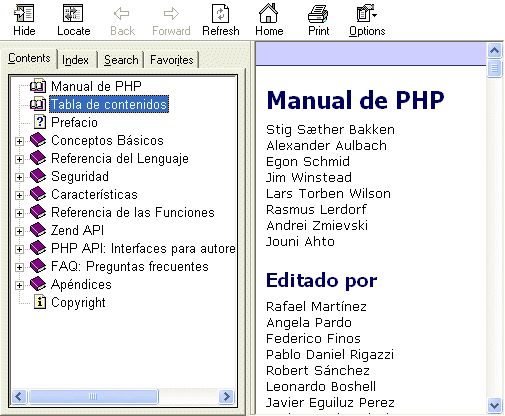Expand the Zend API node

click(x=19, y=231)
